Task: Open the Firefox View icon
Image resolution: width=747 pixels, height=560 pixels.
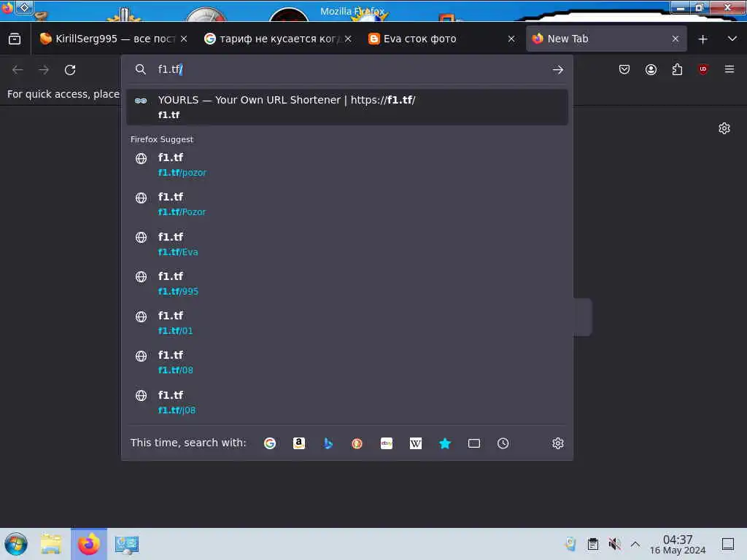Action: (x=15, y=39)
